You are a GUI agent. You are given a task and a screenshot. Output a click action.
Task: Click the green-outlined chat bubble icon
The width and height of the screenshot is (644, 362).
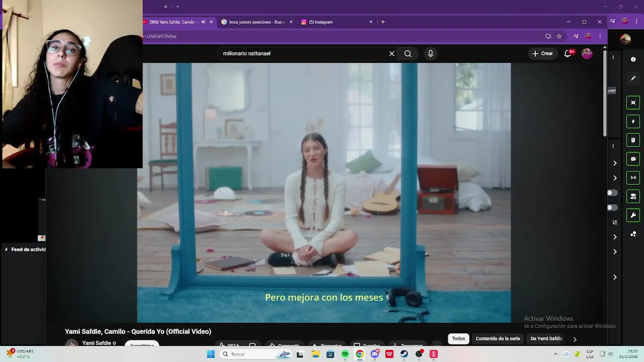click(x=633, y=159)
